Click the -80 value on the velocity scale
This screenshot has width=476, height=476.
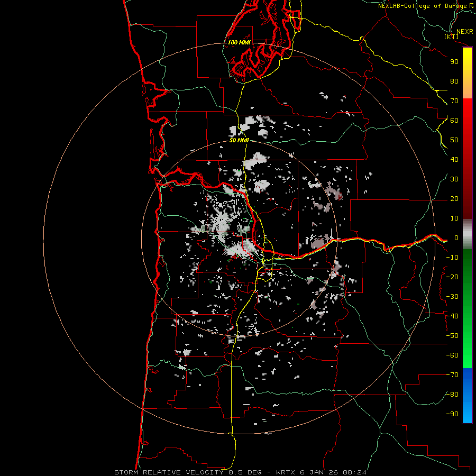tap(452, 395)
